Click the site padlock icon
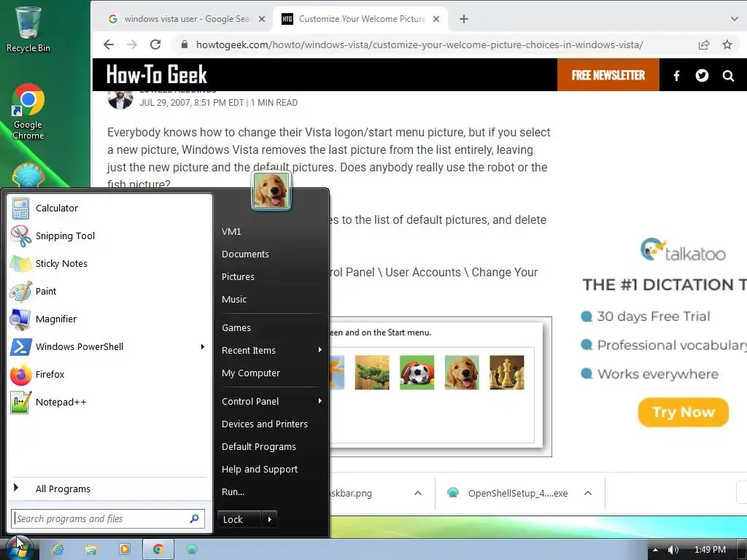The height and width of the screenshot is (560, 747). [185, 44]
